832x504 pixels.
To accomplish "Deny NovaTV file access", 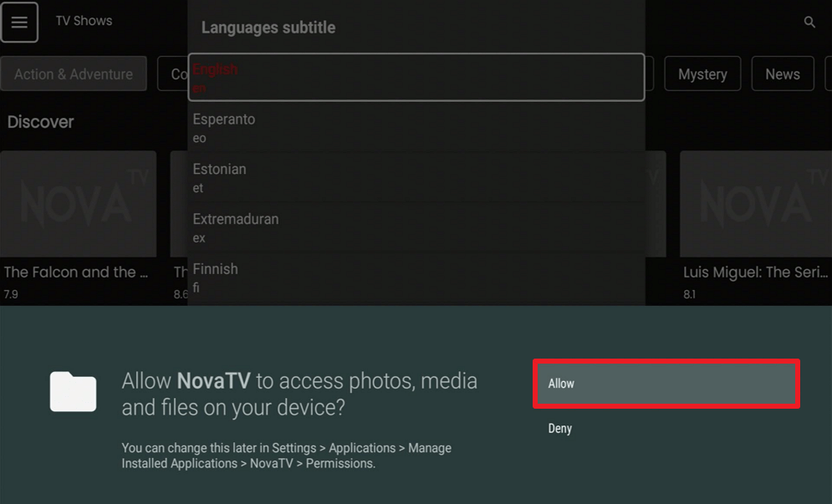I will click(x=666, y=428).
